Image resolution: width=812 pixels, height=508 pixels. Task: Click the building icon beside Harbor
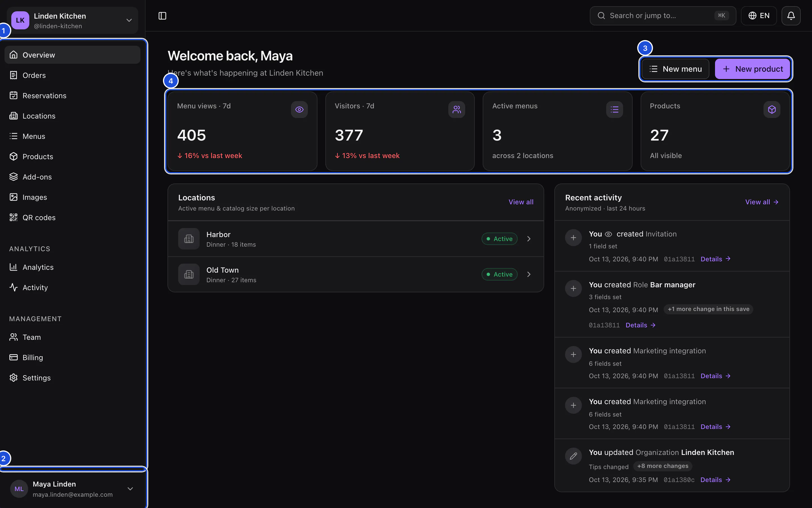[x=189, y=239]
